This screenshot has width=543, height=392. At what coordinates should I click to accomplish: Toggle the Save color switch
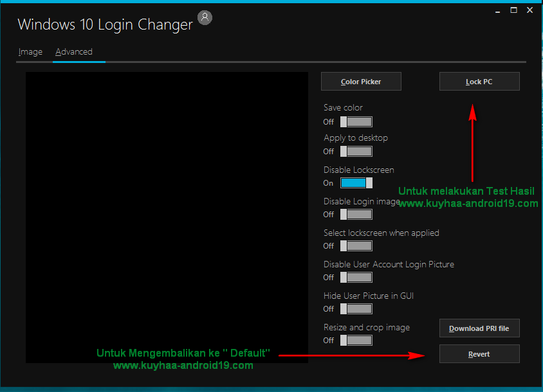pyautogui.click(x=356, y=122)
